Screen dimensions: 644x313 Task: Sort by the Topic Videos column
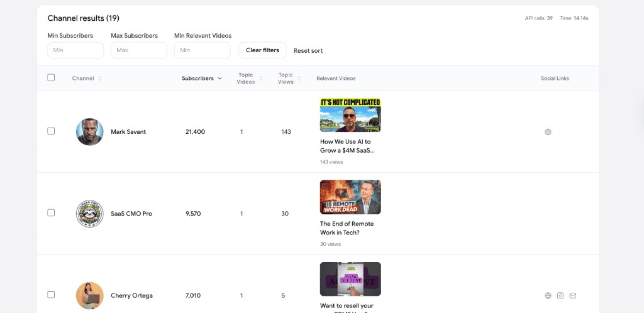[249, 79]
